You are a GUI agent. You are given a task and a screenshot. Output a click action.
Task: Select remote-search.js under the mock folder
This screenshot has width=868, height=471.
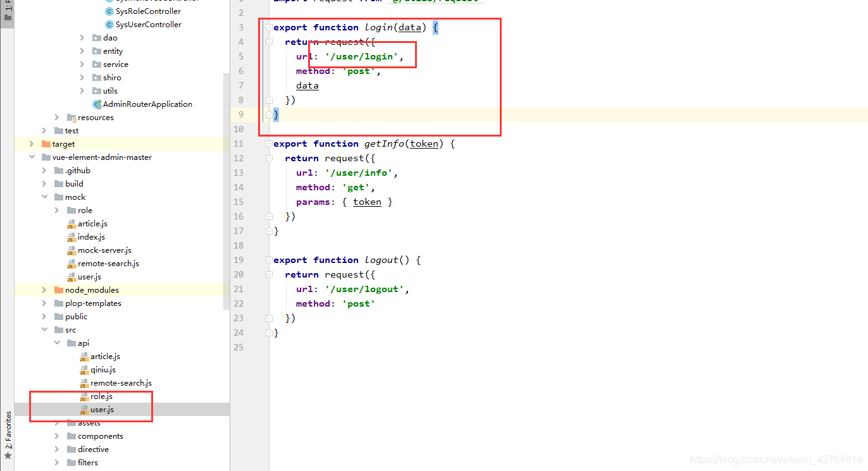[x=108, y=264]
